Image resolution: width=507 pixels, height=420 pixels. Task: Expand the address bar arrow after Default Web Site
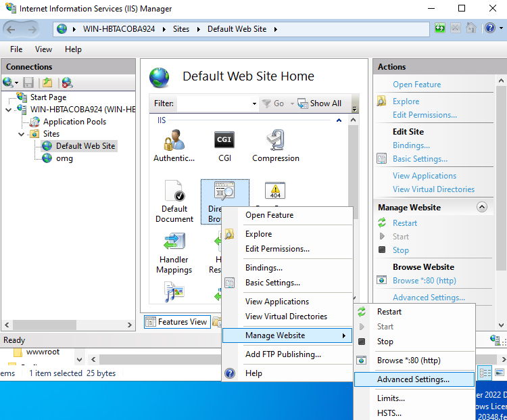click(276, 29)
